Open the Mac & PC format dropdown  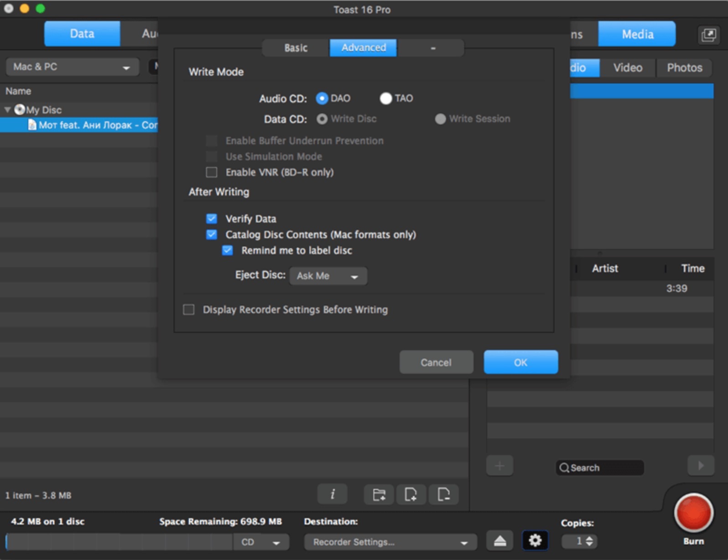(x=72, y=67)
